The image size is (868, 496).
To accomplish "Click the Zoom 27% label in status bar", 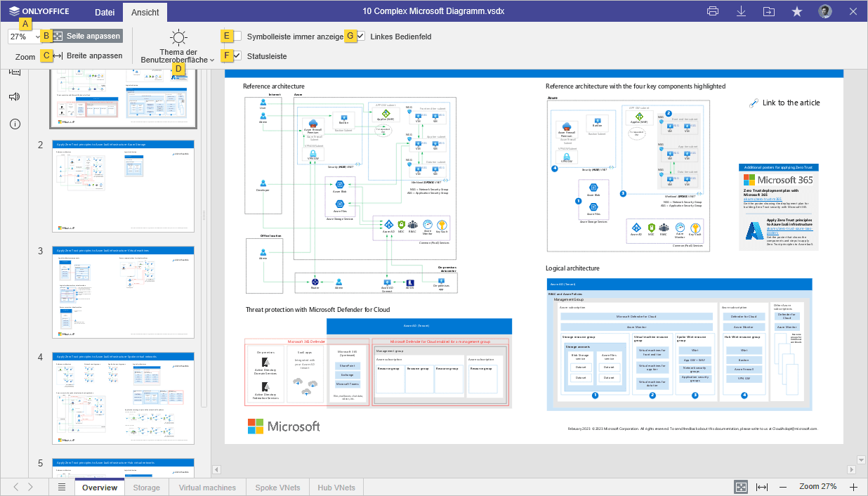I will [x=818, y=487].
